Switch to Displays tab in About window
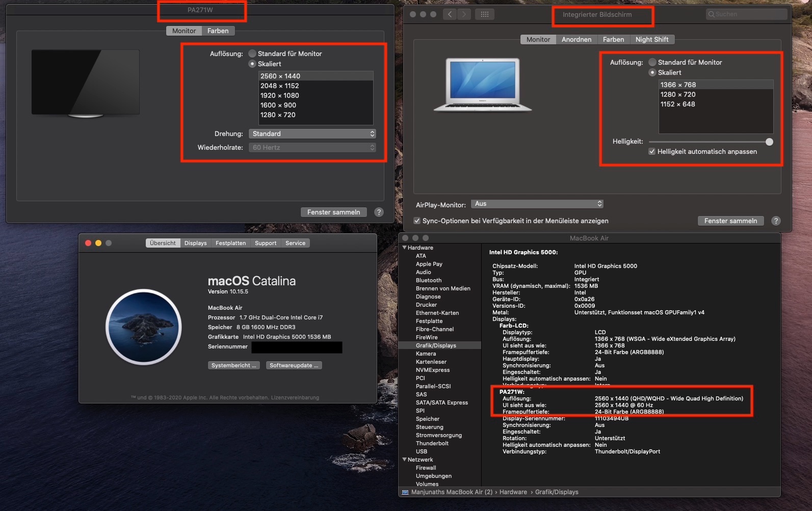Viewport: 812px width, 511px height. (196, 244)
